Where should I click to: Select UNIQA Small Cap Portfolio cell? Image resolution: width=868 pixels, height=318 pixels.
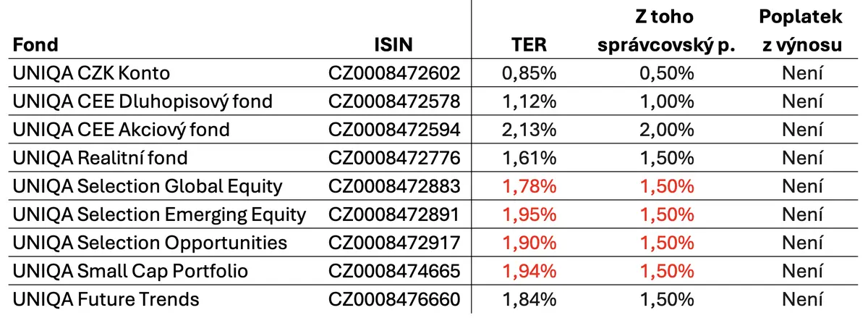click(130, 271)
